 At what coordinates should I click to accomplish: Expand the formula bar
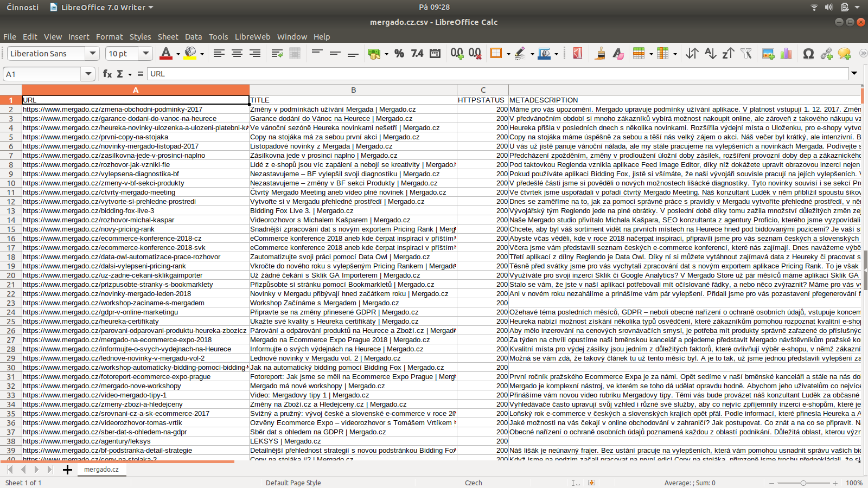pos(854,74)
